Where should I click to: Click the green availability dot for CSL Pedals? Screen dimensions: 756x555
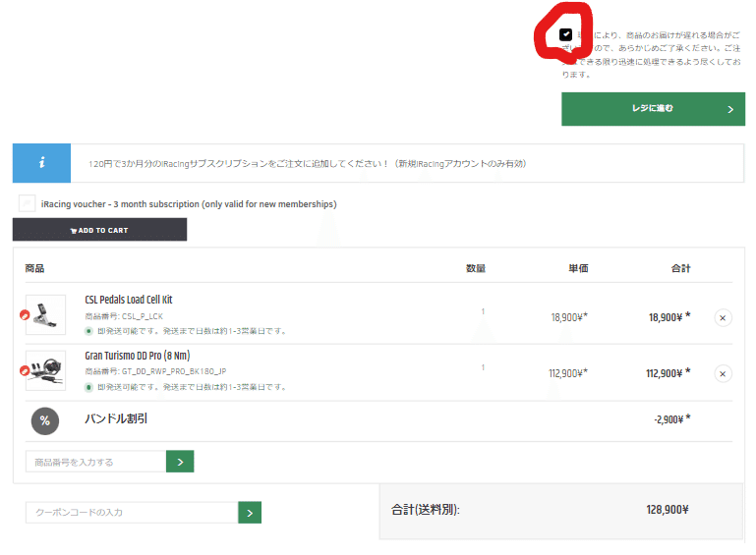[88, 331]
